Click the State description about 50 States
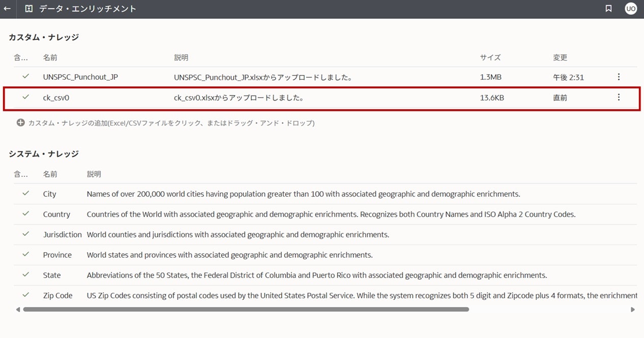 [x=317, y=275]
